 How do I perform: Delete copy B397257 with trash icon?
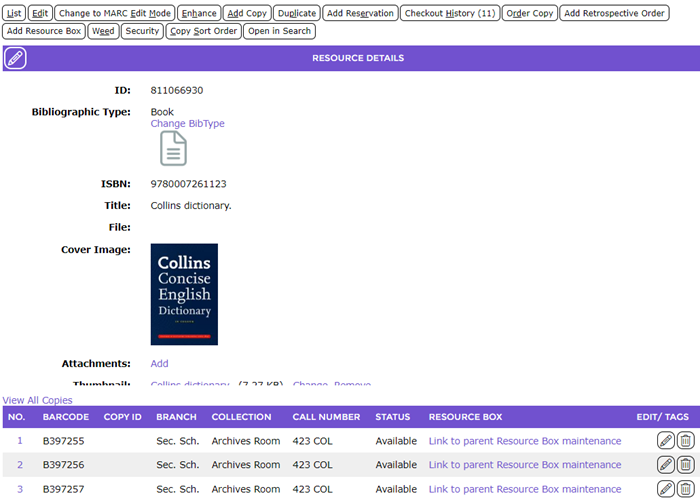tap(686, 489)
